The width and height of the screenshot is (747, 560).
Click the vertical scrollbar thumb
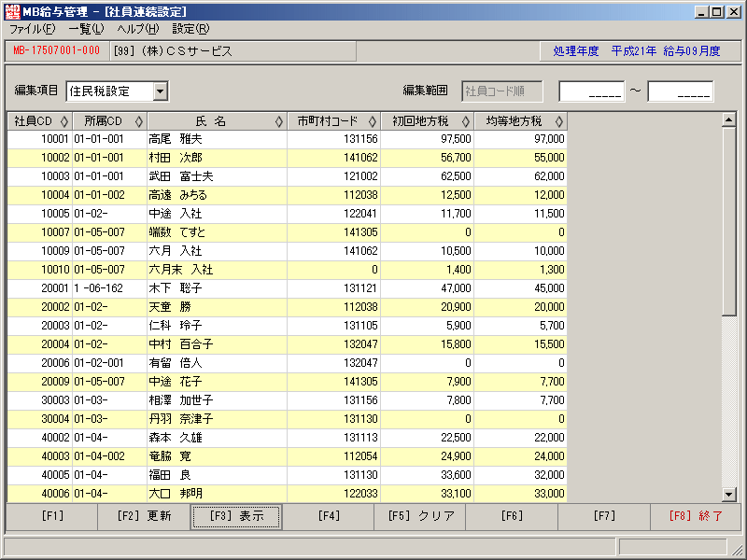pos(729,221)
